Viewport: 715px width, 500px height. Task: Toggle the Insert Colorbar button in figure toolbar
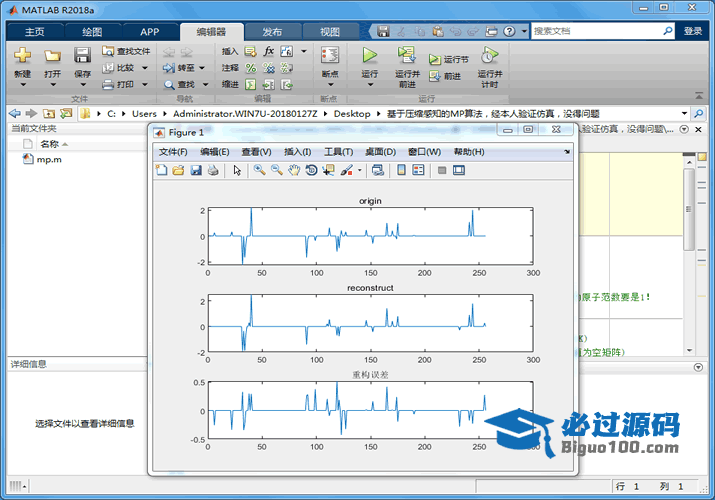[x=401, y=170]
